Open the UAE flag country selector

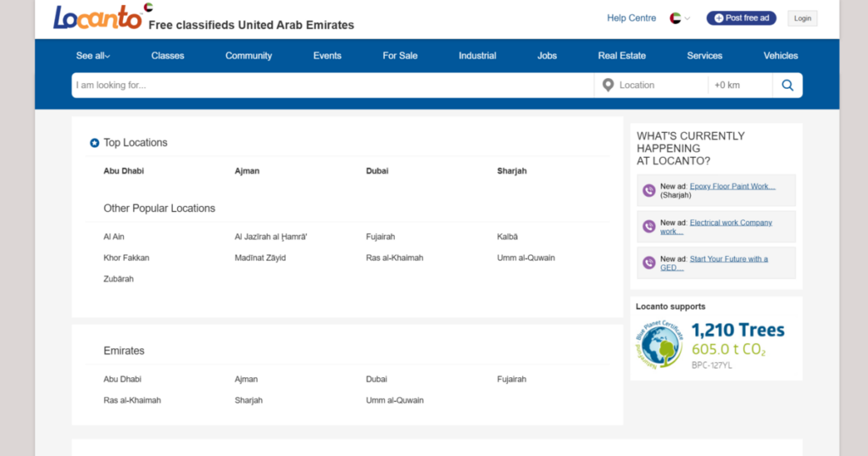pyautogui.click(x=680, y=19)
